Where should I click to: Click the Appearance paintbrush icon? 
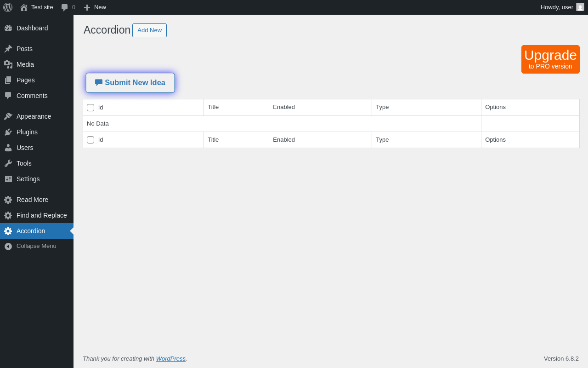[8, 116]
